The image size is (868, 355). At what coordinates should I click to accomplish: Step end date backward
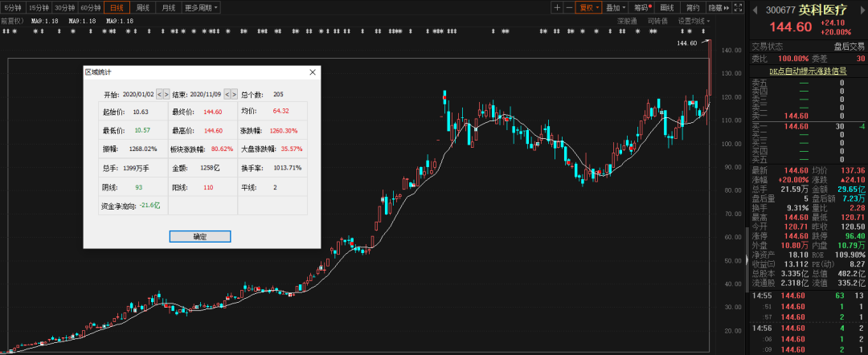[x=227, y=94]
